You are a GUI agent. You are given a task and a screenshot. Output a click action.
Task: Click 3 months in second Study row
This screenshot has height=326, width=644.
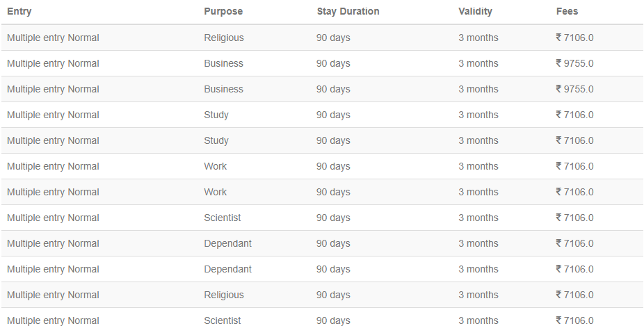pos(478,141)
